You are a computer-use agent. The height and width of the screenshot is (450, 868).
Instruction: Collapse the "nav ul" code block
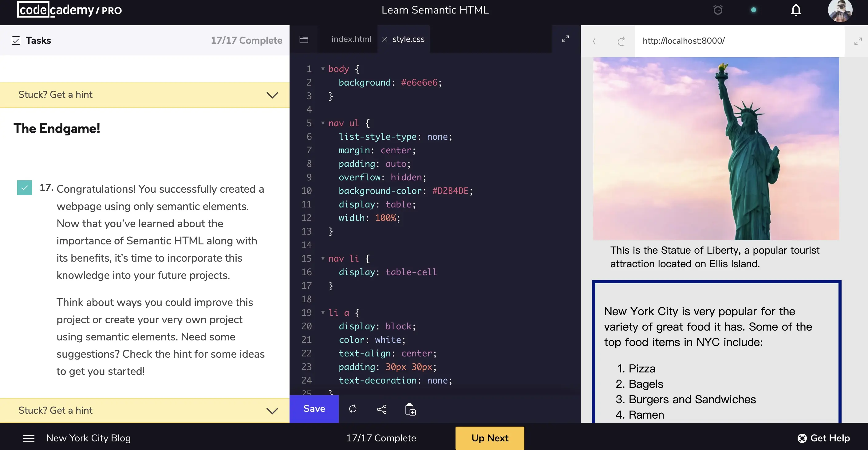[323, 123]
